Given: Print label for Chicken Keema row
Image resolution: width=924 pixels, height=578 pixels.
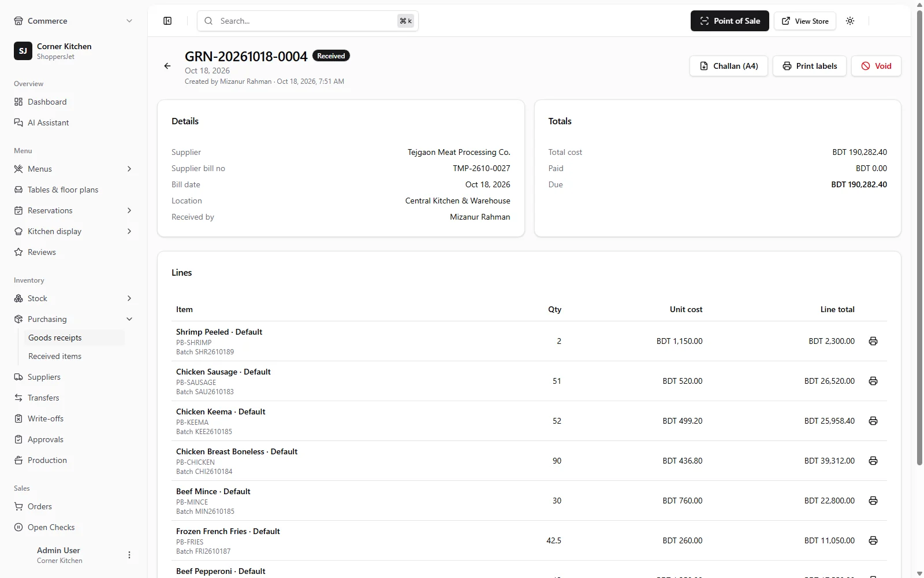Looking at the screenshot, I should [873, 421].
